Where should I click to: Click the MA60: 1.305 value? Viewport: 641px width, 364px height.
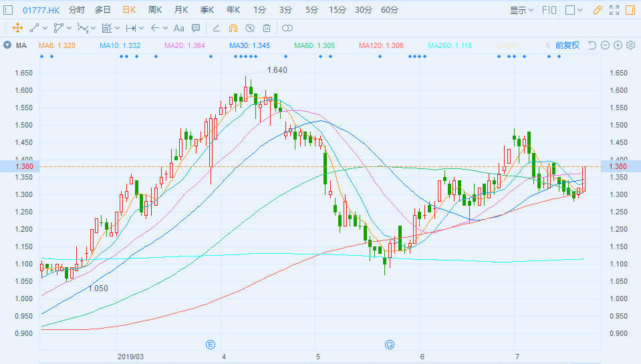314,45
